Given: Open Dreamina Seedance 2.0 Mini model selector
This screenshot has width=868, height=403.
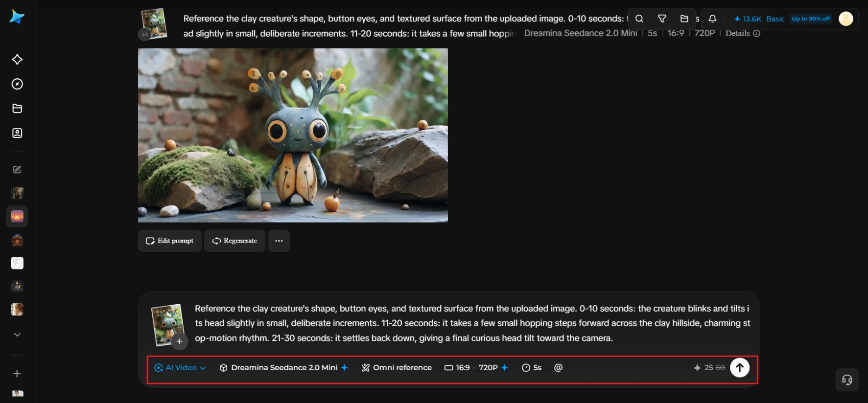Looking at the screenshot, I should coord(283,368).
